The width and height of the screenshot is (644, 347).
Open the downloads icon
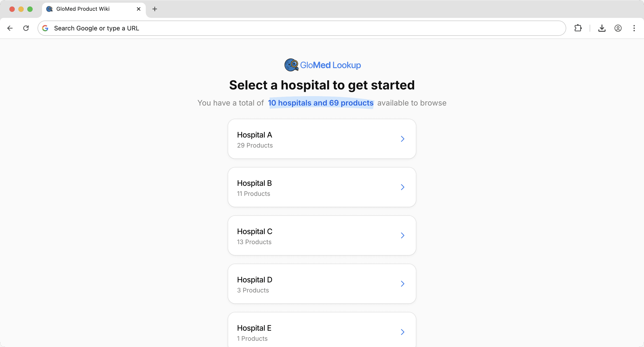[602, 28]
